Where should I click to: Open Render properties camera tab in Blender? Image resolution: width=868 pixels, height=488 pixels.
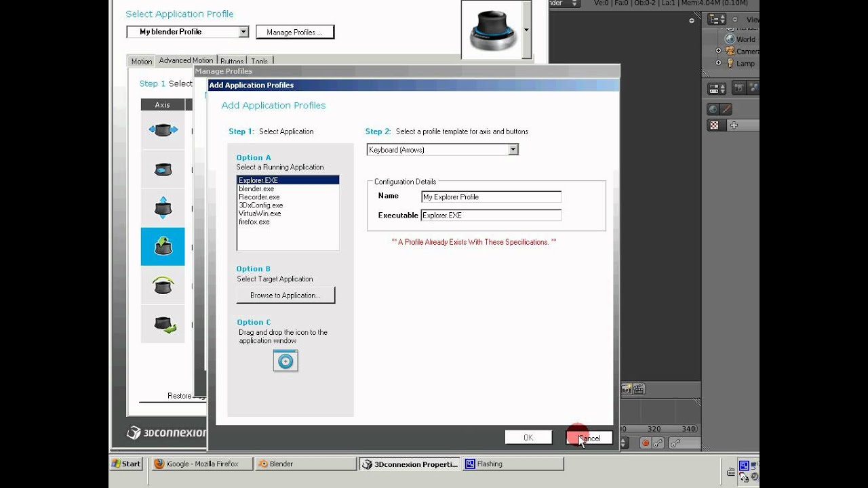click(739, 89)
